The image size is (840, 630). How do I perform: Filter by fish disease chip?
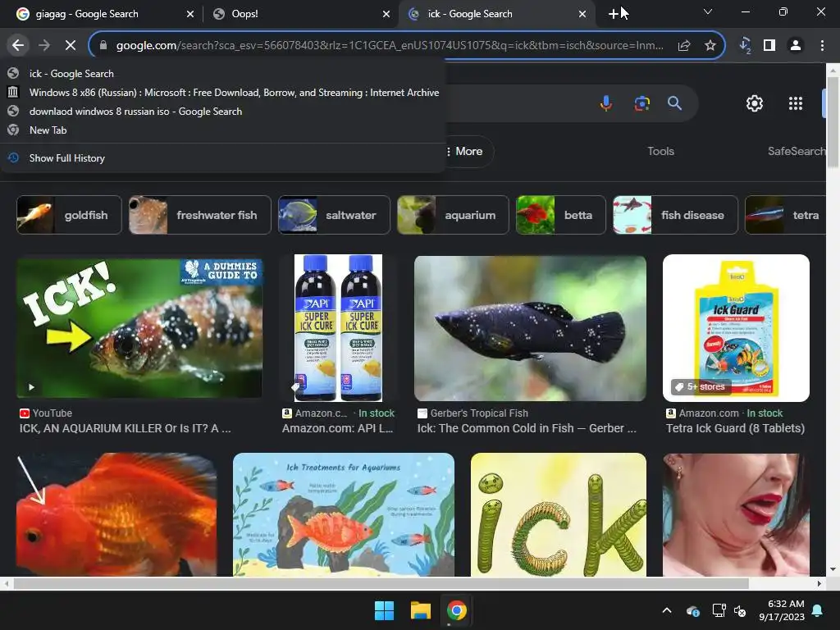[676, 215]
